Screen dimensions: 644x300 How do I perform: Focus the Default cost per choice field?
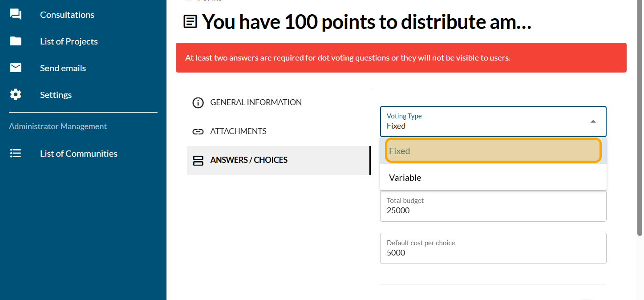pos(493,252)
